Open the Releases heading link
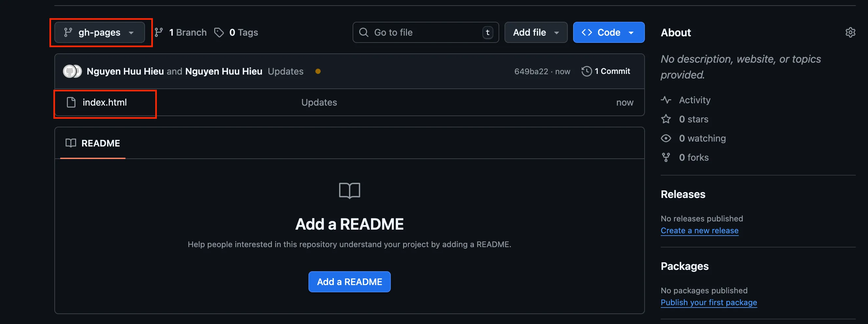Screen dimensions: 868x324 click(x=683, y=194)
